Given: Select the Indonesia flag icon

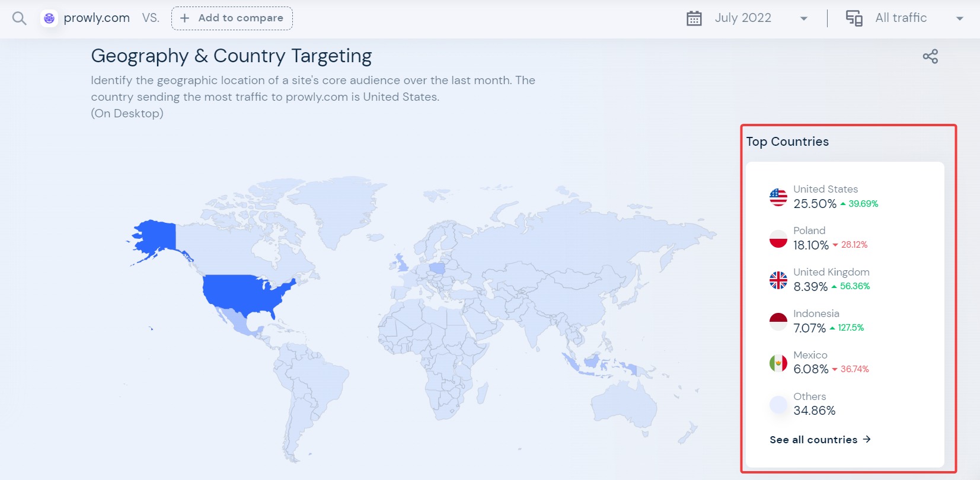Looking at the screenshot, I should 778,321.
